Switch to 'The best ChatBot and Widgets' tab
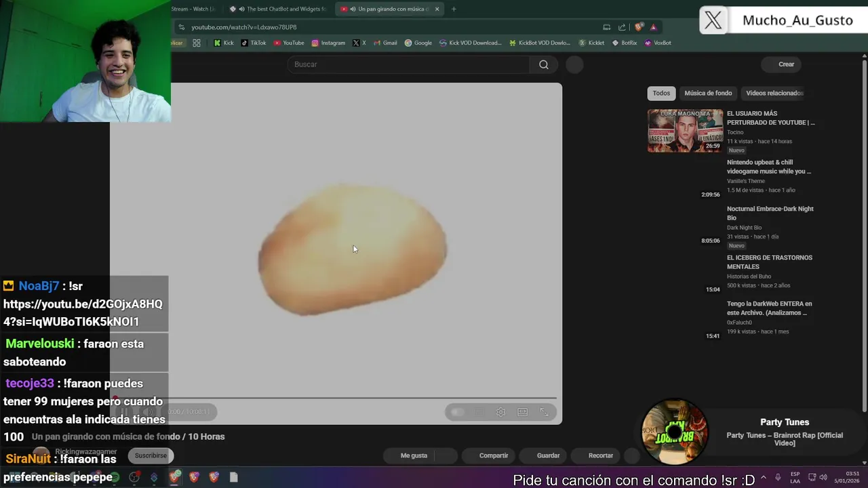The image size is (868, 488). 278,9
